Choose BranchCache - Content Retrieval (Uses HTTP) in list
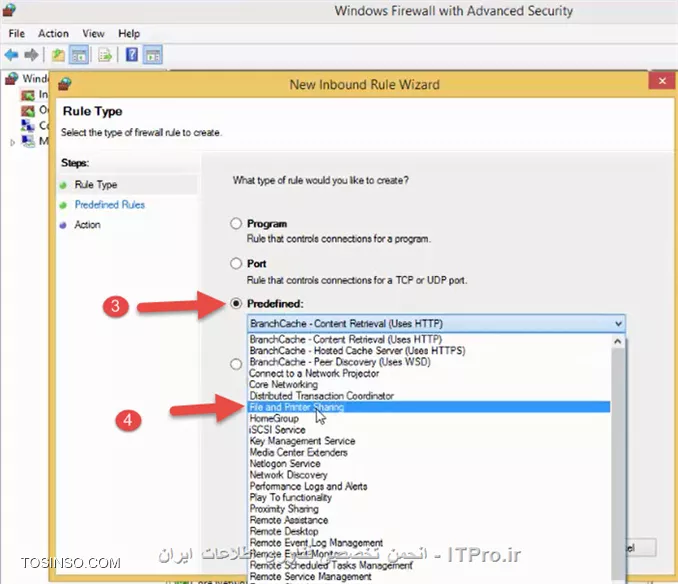 pyautogui.click(x=429, y=339)
